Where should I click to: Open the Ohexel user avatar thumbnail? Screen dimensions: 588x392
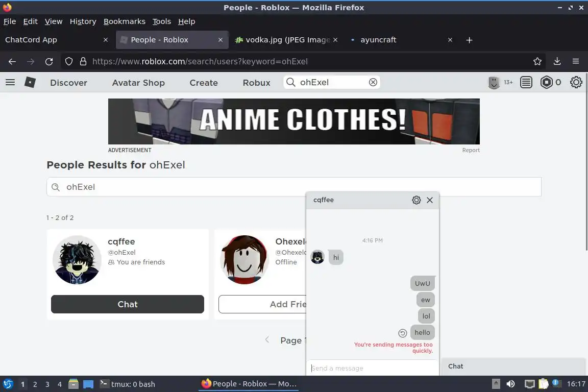(244, 260)
